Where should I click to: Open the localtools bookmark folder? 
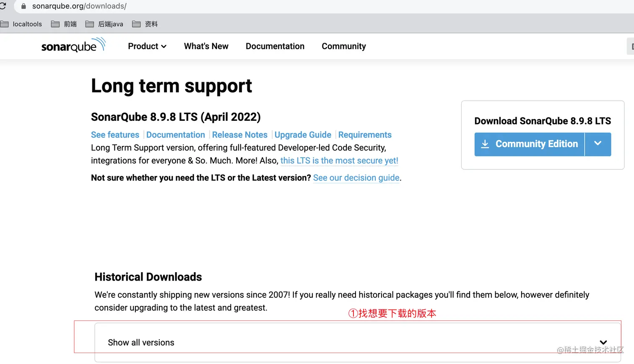tap(21, 24)
